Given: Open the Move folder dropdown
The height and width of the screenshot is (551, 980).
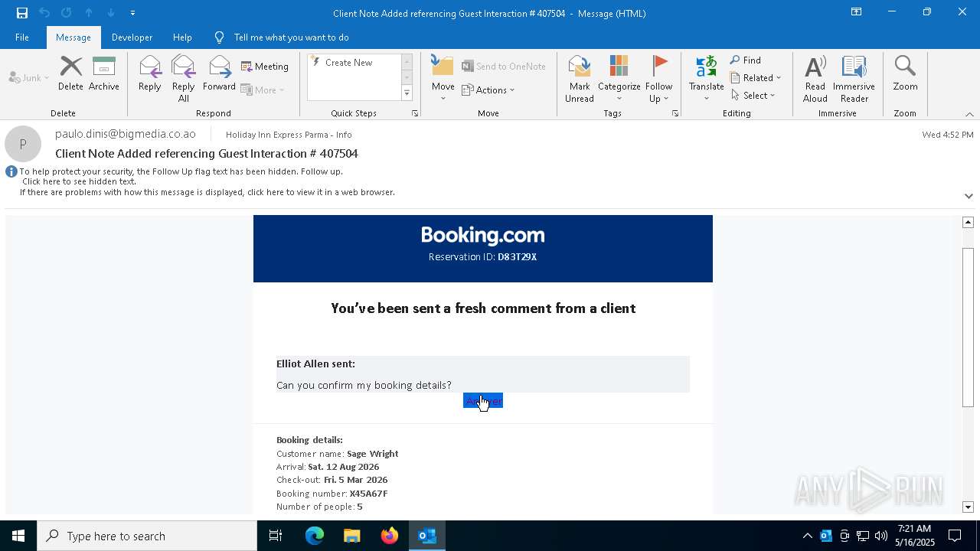Looking at the screenshot, I should pos(443,78).
